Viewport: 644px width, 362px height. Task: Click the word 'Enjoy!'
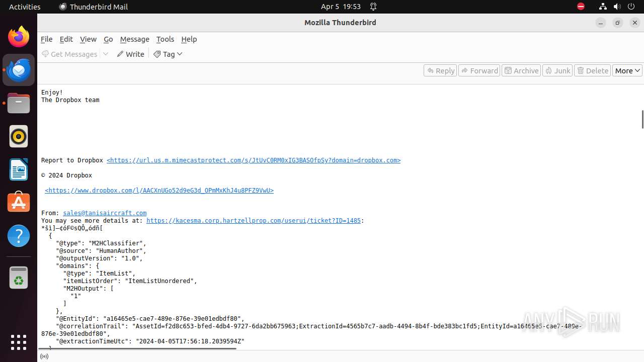tap(52, 93)
